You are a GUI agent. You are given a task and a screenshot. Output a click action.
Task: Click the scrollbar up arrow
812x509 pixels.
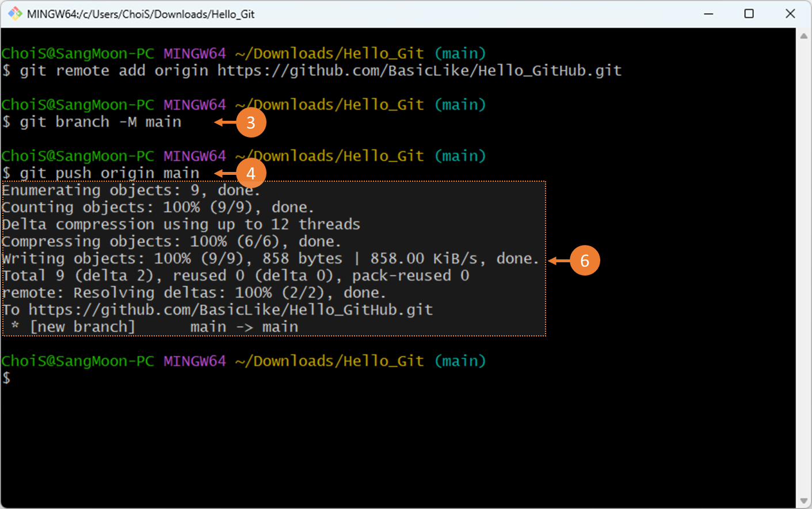(x=804, y=36)
